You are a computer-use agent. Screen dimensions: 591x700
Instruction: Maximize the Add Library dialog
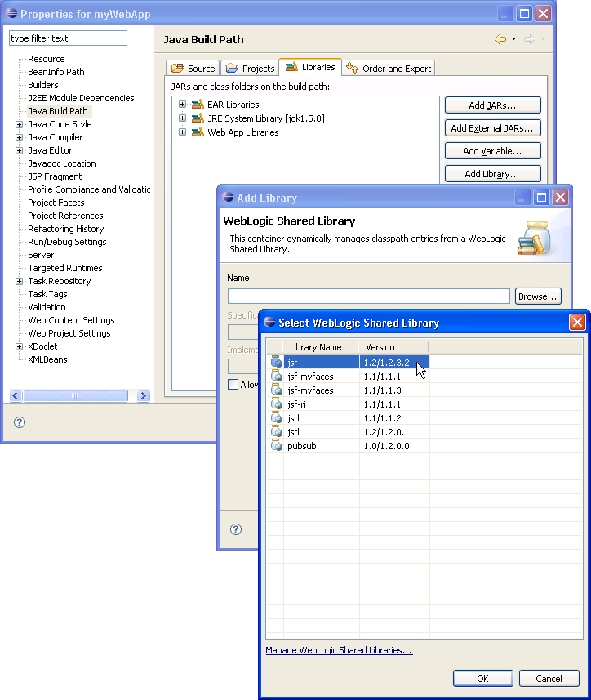click(x=541, y=198)
